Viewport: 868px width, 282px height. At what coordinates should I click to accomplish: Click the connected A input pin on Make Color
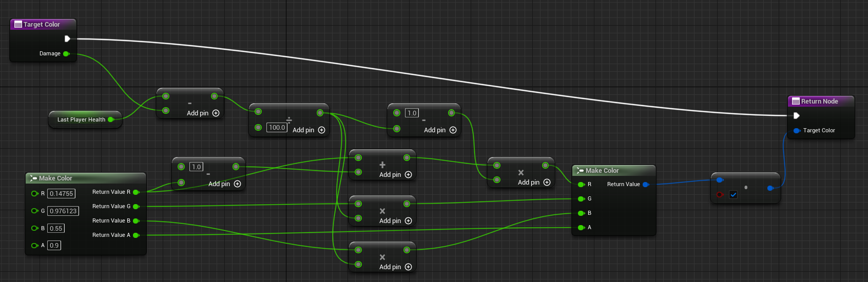coord(581,228)
